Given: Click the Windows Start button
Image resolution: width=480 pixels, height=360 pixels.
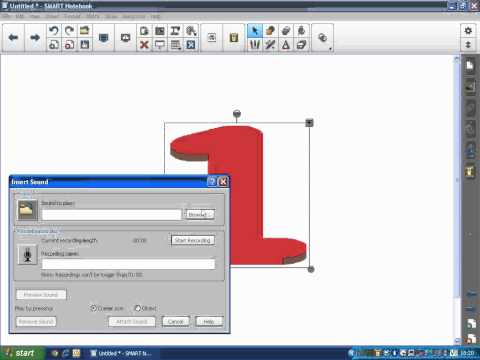Looking at the screenshot, I should (21, 353).
